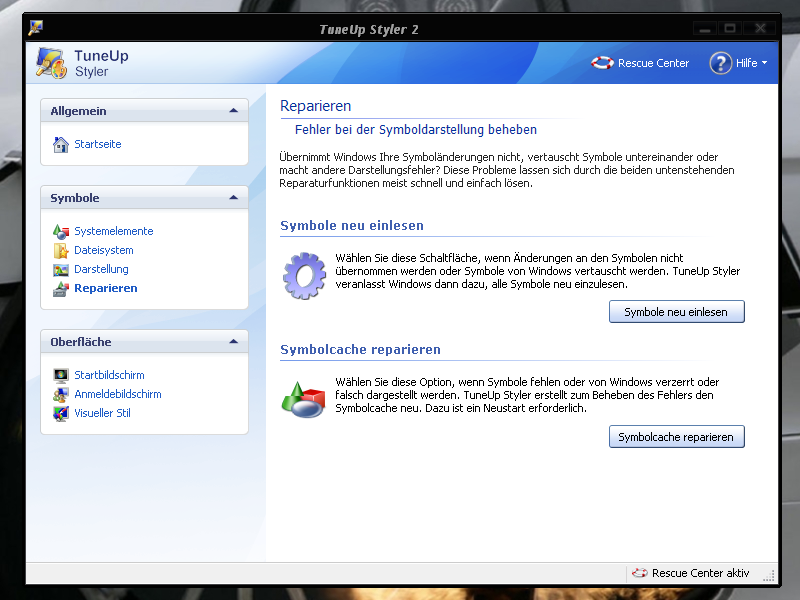Click the Hilfe question mark icon

[x=720, y=63]
